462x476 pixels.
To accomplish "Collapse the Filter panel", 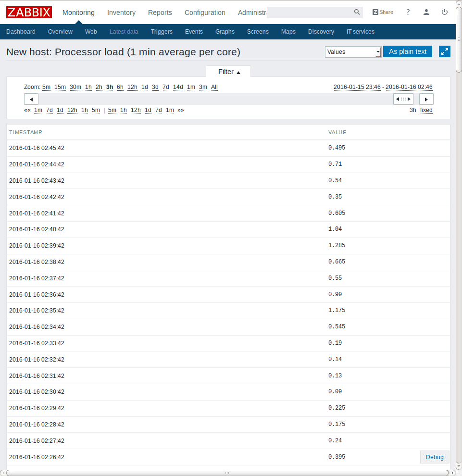I will pyautogui.click(x=228, y=72).
